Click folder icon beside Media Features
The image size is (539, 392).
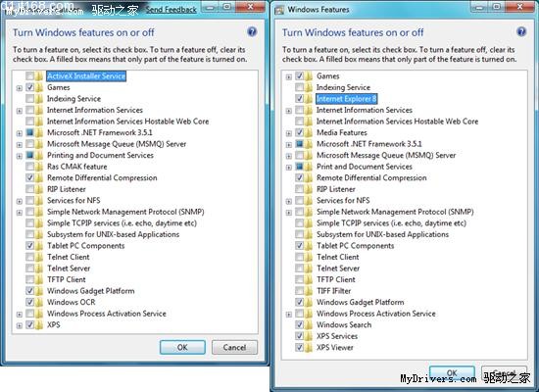[x=309, y=132]
